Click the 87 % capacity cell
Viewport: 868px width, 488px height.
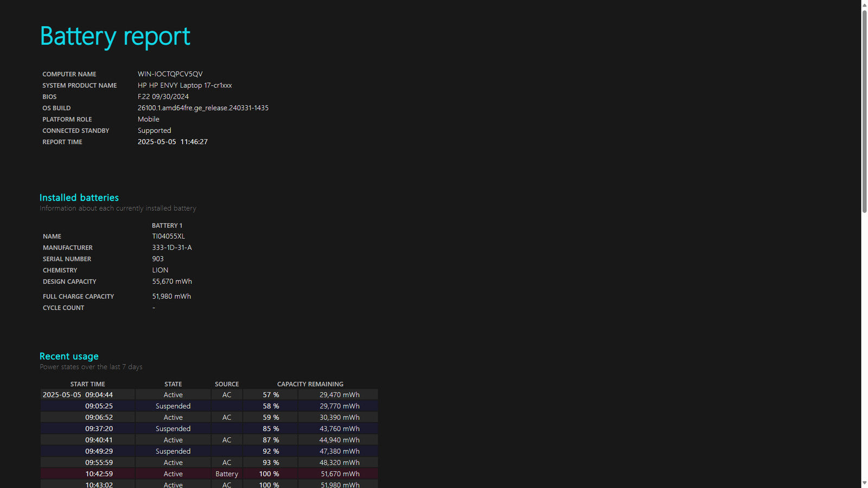tap(271, 440)
